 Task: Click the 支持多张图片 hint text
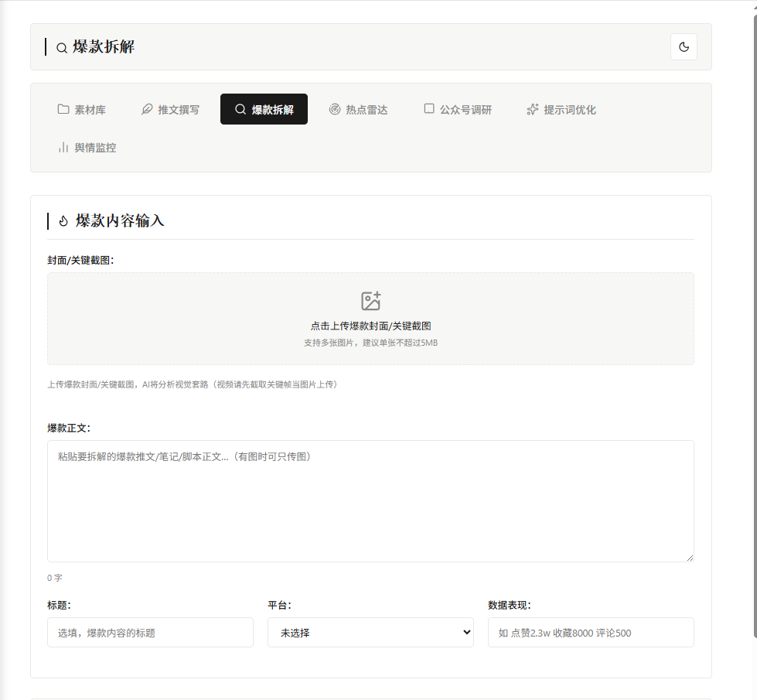(x=371, y=343)
